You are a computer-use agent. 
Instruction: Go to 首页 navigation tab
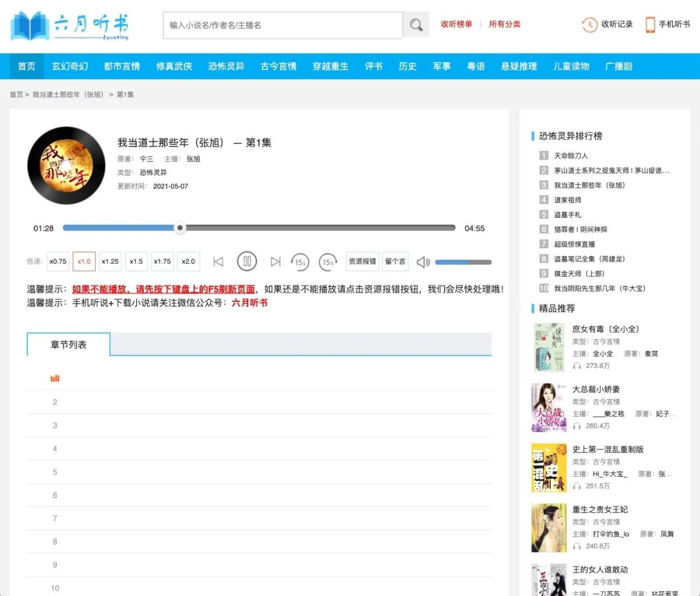point(27,67)
